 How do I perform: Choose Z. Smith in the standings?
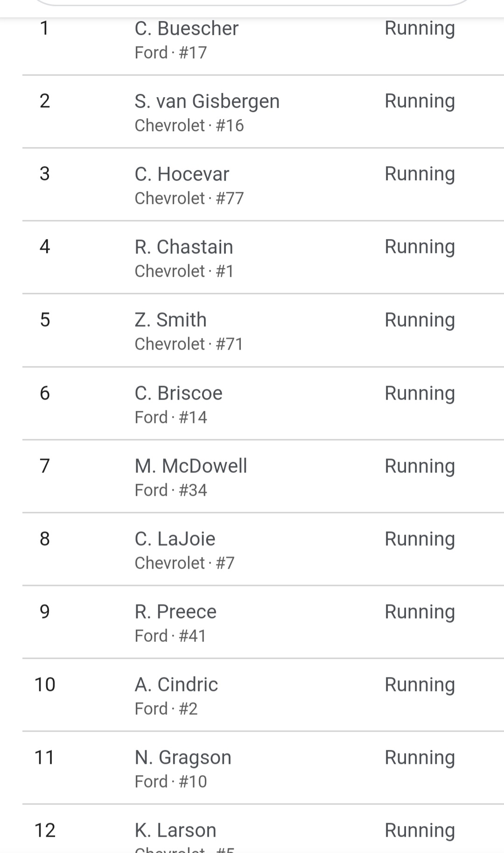(x=170, y=320)
